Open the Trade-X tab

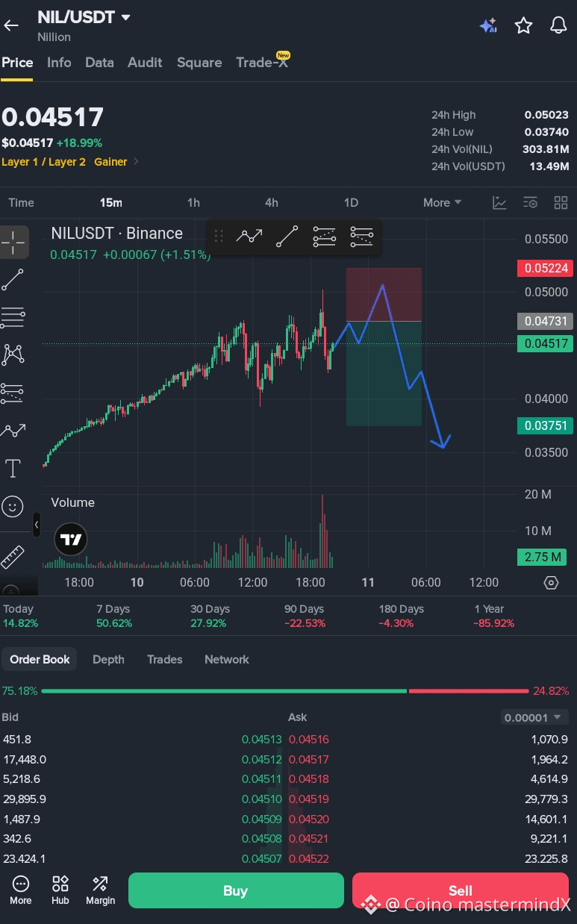click(x=262, y=63)
